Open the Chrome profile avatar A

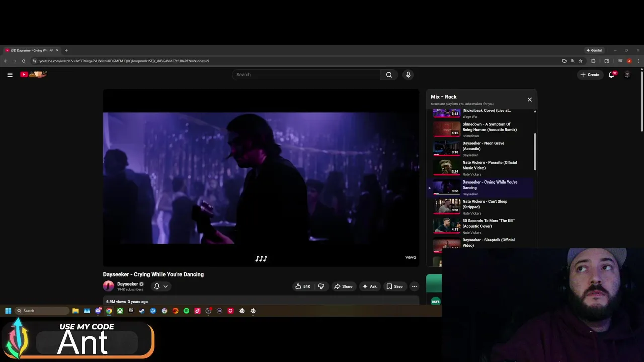[629, 61]
